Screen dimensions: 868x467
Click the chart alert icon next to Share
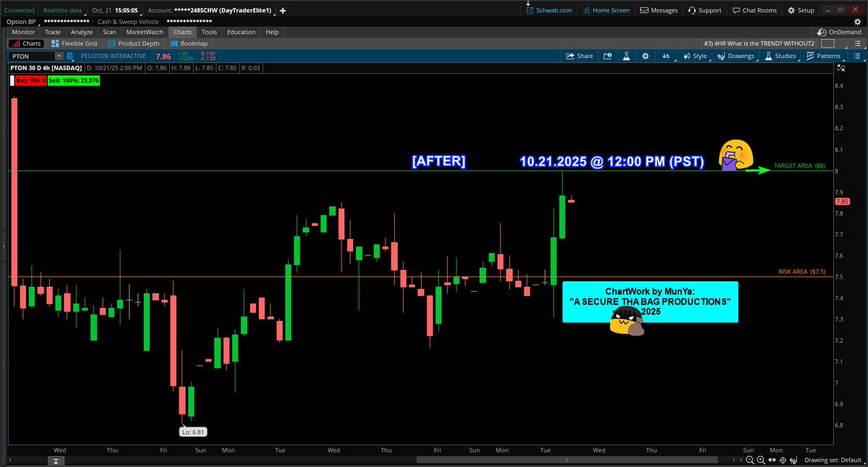click(x=607, y=56)
